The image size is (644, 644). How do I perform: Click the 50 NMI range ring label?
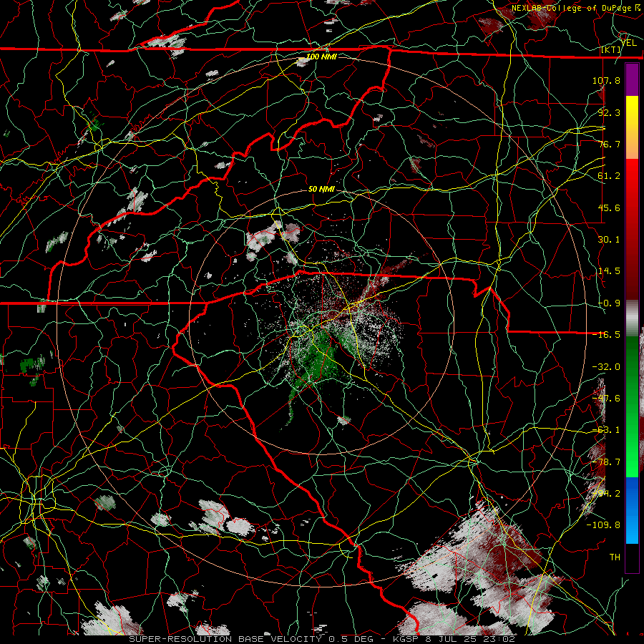coord(321,190)
